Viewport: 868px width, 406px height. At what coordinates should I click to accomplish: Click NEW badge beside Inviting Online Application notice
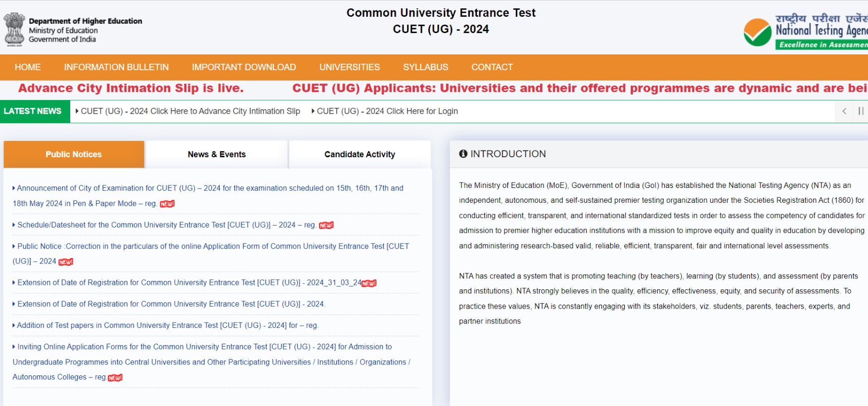coord(115,378)
